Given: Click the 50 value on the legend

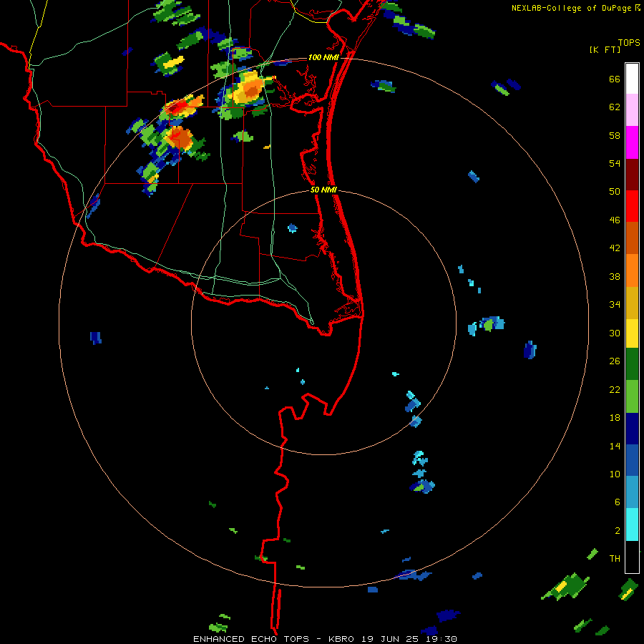Looking at the screenshot, I should coord(615,192).
